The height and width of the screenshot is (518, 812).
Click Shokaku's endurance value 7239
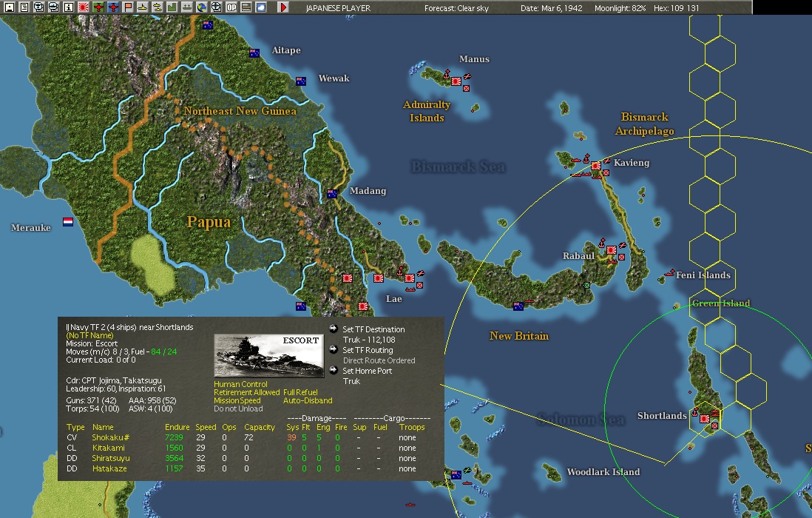174,437
